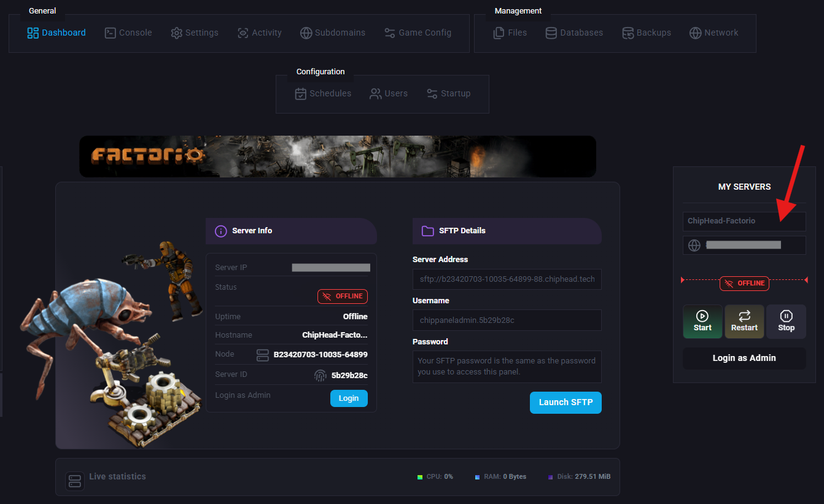
Task: Launch SFTP with the blue button
Action: pos(566,403)
